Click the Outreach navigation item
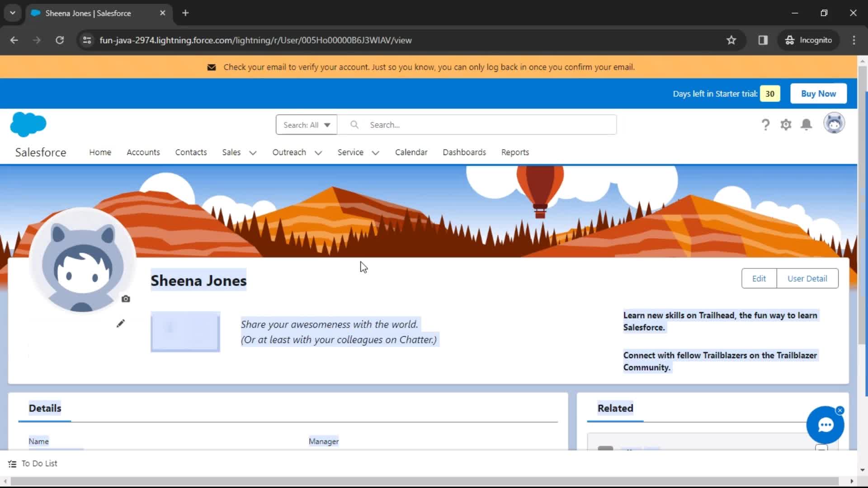The width and height of the screenshot is (868, 488). coord(289,152)
